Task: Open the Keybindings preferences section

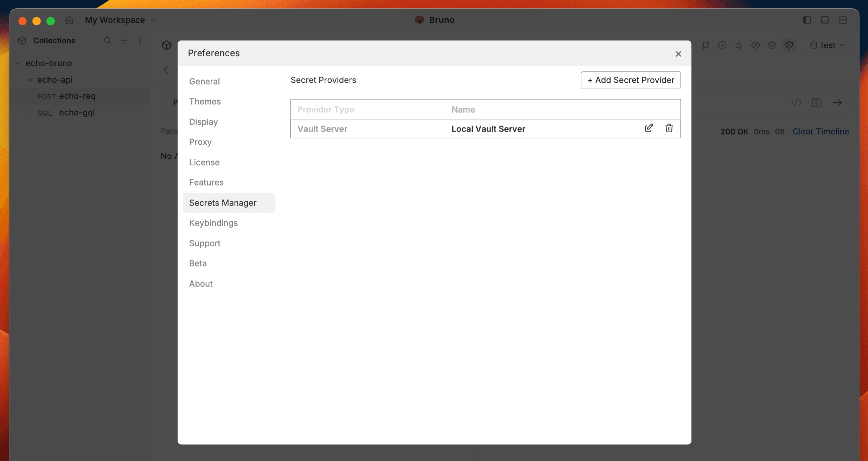Action: click(x=213, y=223)
